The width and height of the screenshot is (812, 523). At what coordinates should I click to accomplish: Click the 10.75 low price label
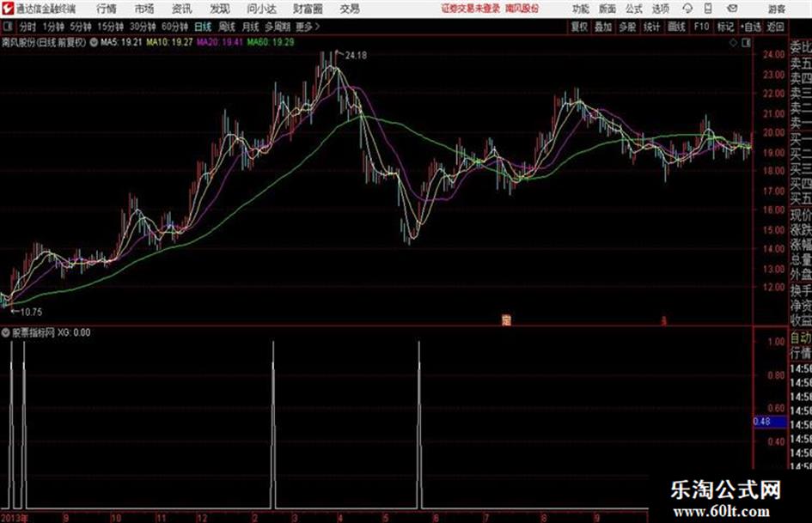tap(31, 312)
